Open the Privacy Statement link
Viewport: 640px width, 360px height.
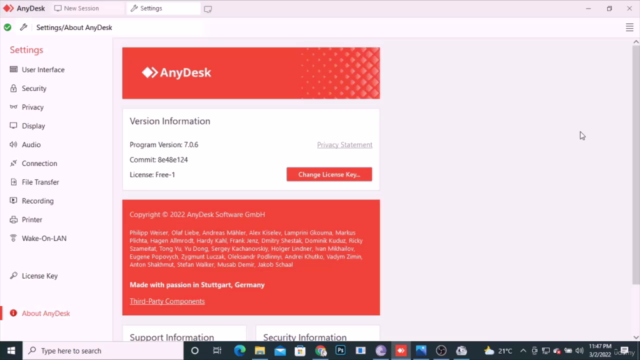pos(344,145)
